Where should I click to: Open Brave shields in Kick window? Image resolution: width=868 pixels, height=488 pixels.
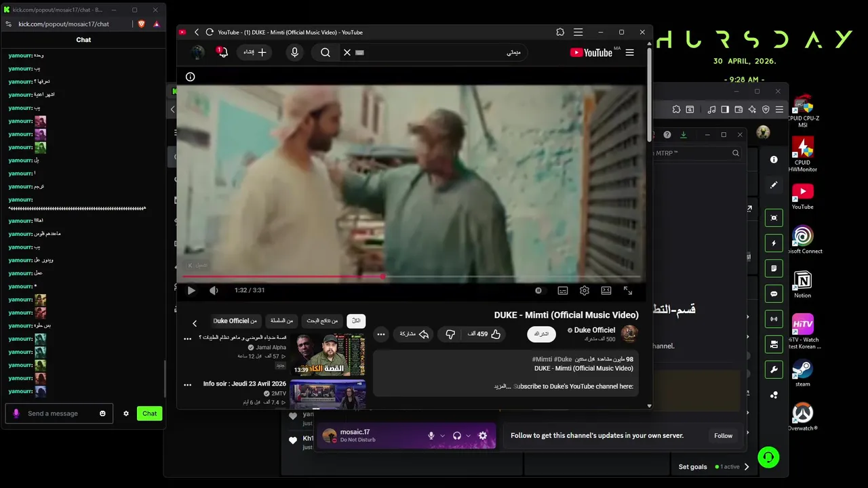point(141,24)
